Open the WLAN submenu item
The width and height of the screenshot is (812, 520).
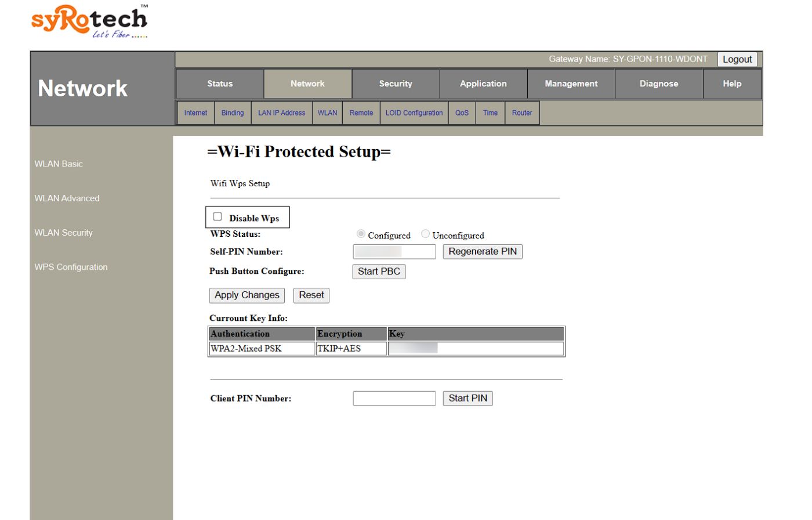click(x=327, y=113)
